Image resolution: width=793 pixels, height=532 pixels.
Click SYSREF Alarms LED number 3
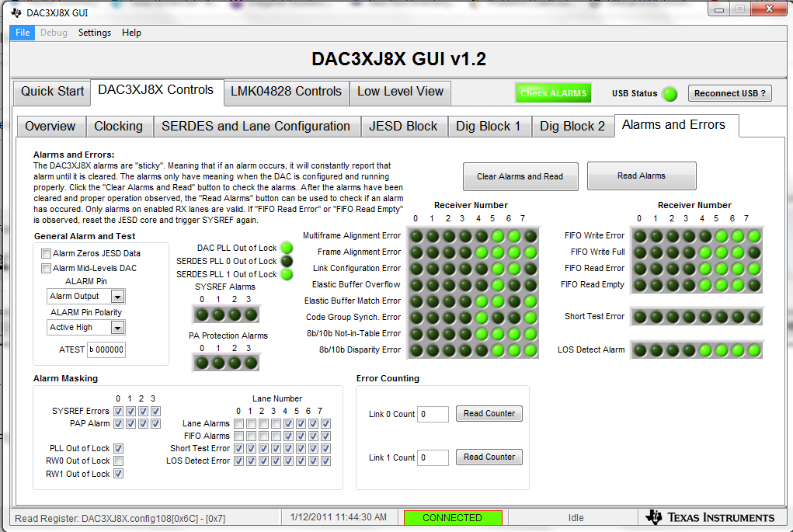pos(251,315)
